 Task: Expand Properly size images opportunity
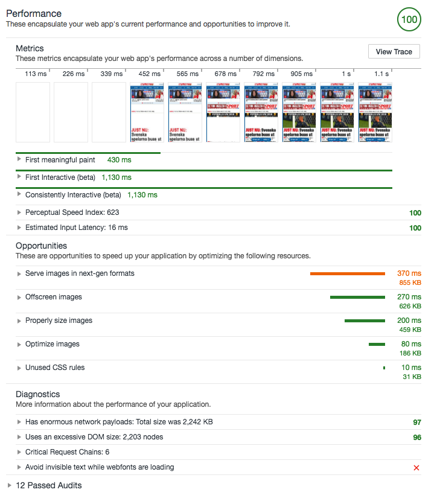point(59,321)
